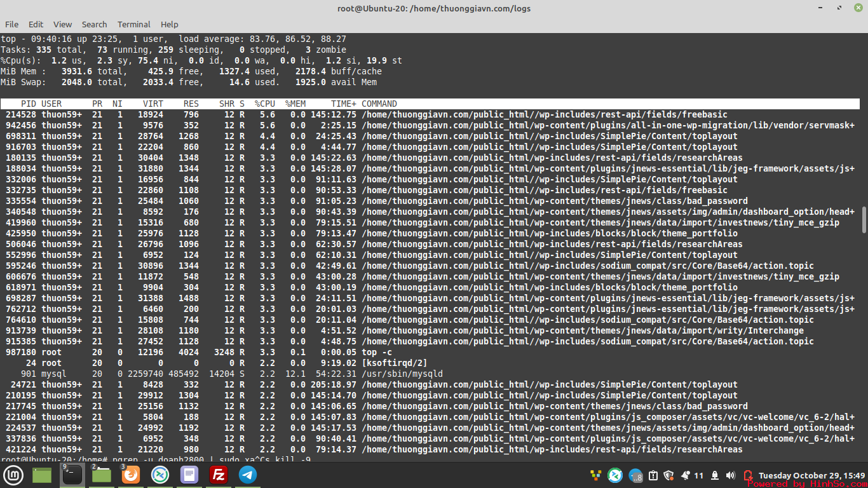Screen dimensions: 868x488
Task: Open the Edit menu
Action: coord(36,24)
